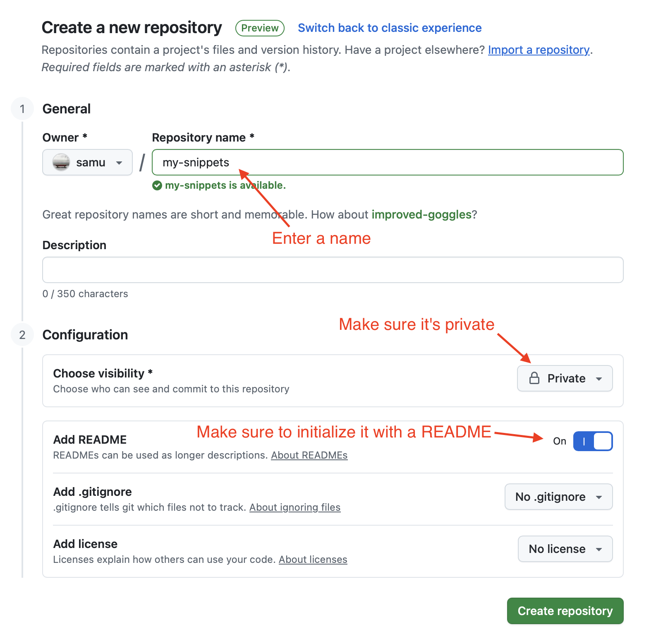Click into the Description text field
656x644 pixels.
click(333, 270)
